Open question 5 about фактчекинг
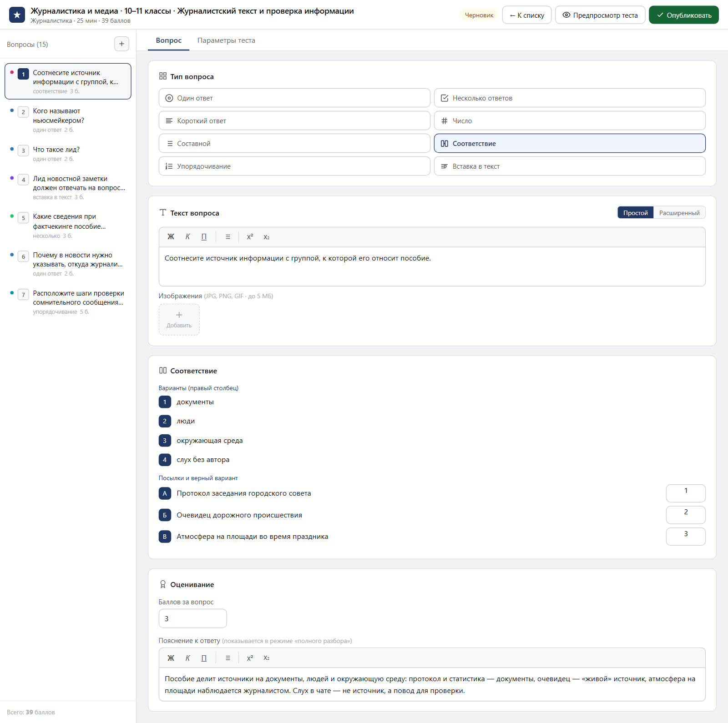The width and height of the screenshot is (728, 723). pos(68,226)
